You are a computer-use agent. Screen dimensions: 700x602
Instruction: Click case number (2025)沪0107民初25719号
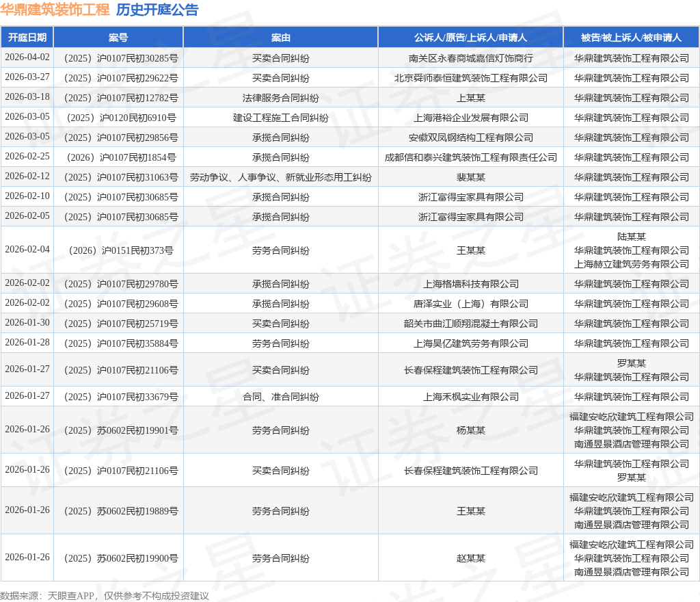coord(118,324)
